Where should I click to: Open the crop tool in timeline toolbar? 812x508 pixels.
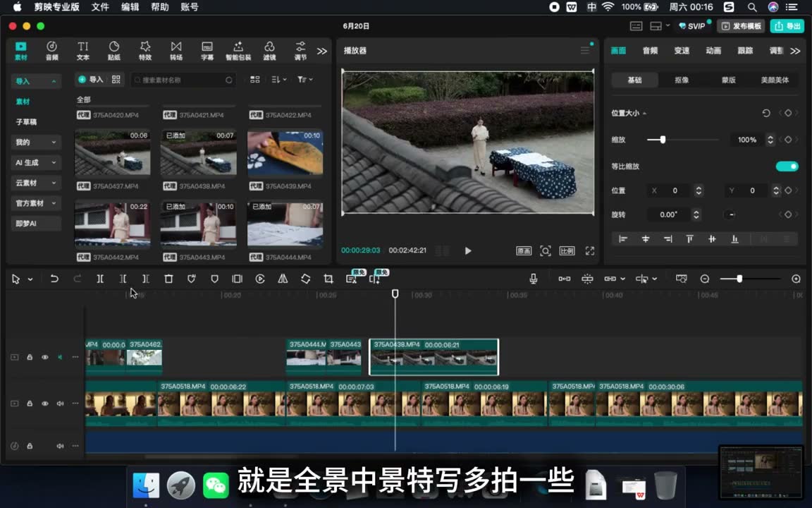328,279
